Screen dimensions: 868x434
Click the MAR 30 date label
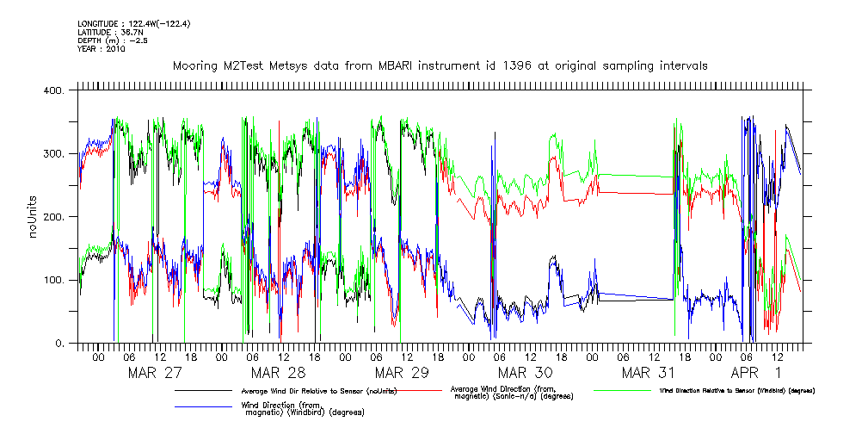[x=525, y=372]
